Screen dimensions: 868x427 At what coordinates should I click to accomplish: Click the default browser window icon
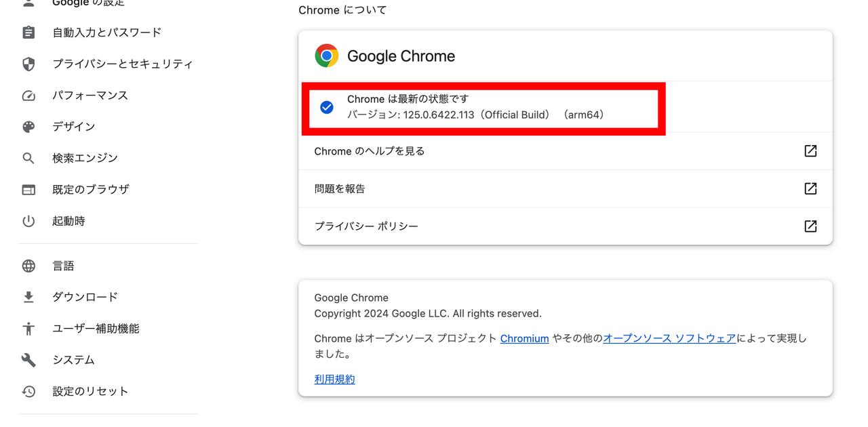click(x=28, y=190)
